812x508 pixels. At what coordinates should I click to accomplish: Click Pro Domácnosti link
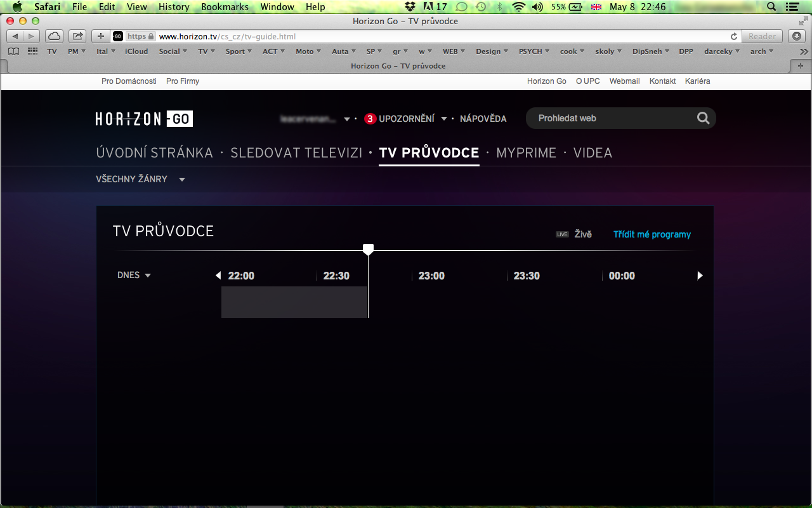[129, 81]
